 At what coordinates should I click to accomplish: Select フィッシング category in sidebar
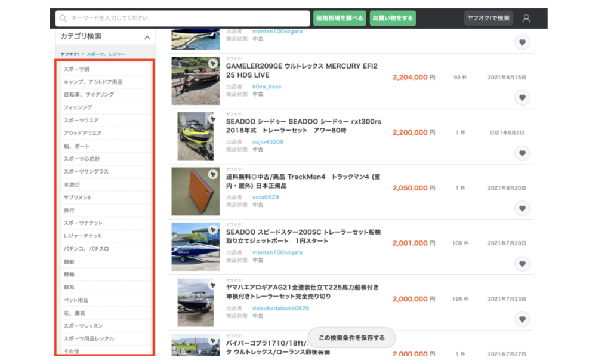pyautogui.click(x=78, y=107)
